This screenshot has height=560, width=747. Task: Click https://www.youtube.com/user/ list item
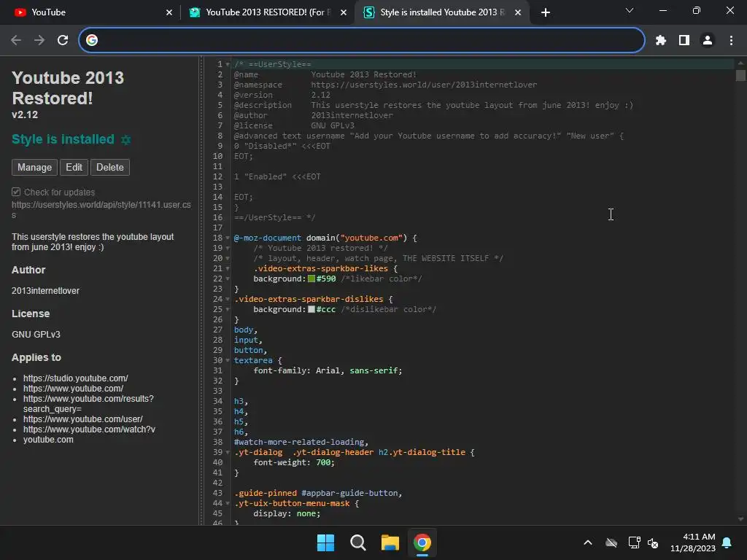pos(83,419)
